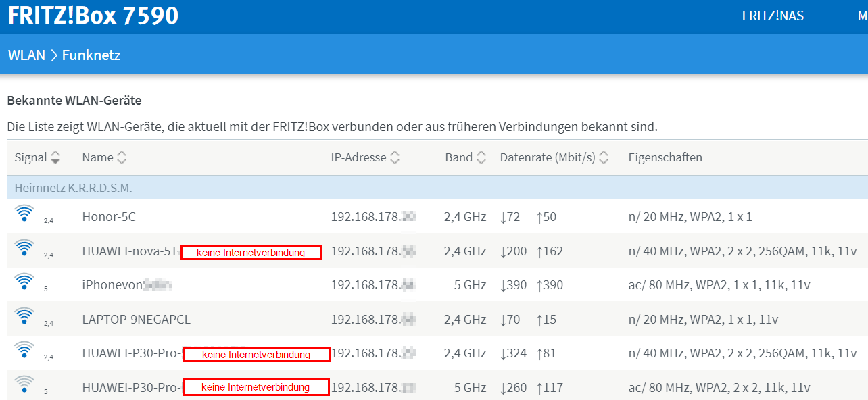Select the HUAWEI-P30-Pro name in the 5 GHz row
868x400 pixels.
pos(131,388)
